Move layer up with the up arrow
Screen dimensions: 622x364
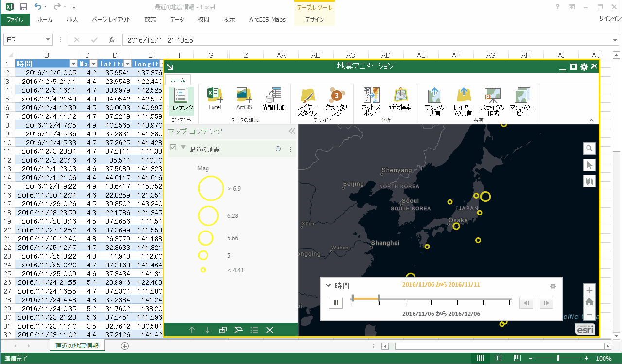point(192,330)
